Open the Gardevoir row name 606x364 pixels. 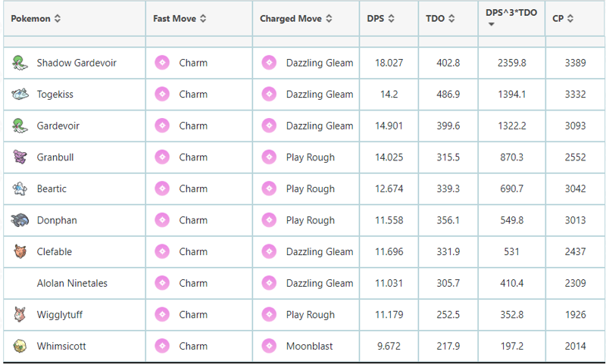point(58,126)
